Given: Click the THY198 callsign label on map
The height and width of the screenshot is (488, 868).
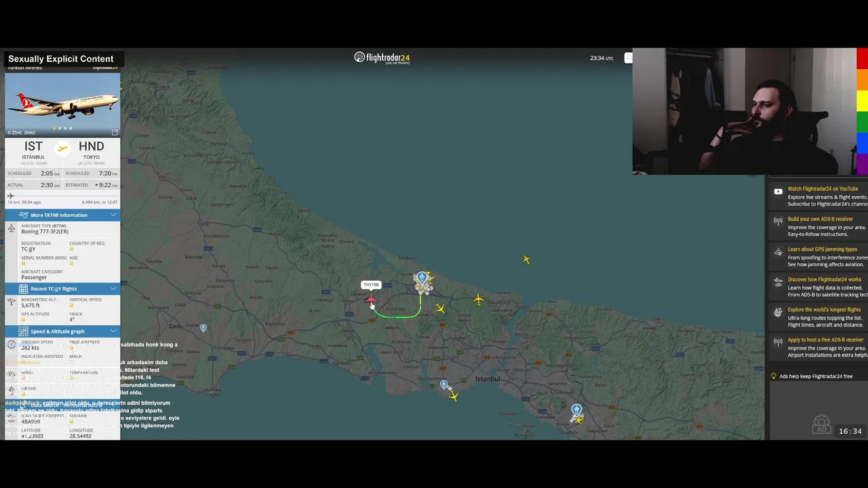Looking at the screenshot, I should (x=371, y=285).
